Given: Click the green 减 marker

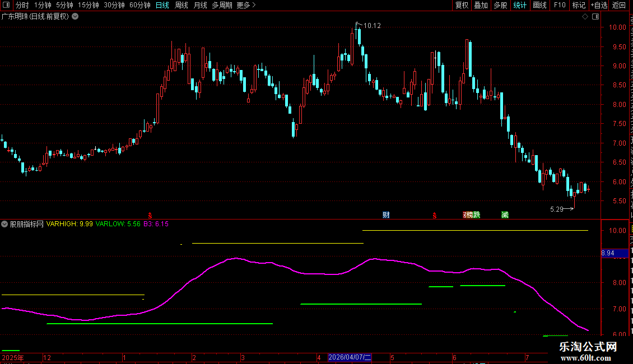Looking at the screenshot, I should 505,214.
